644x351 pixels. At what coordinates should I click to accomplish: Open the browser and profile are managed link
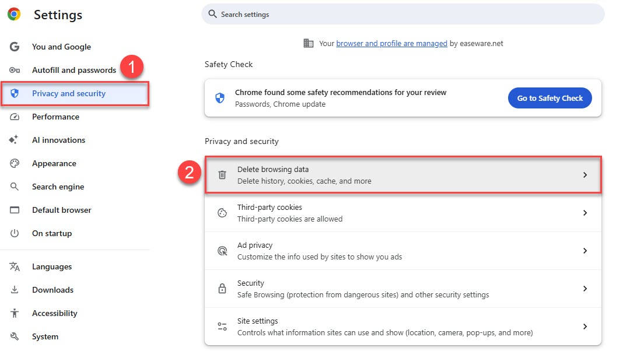click(391, 43)
